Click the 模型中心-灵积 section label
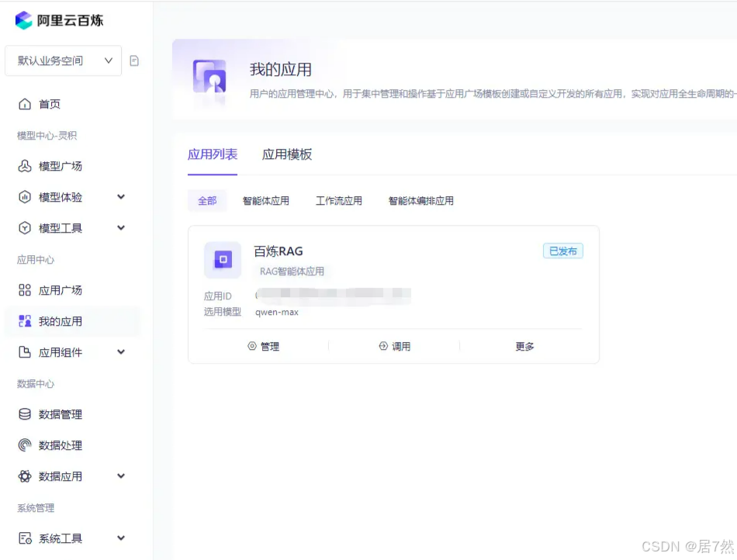Image resolution: width=737 pixels, height=560 pixels. click(47, 135)
